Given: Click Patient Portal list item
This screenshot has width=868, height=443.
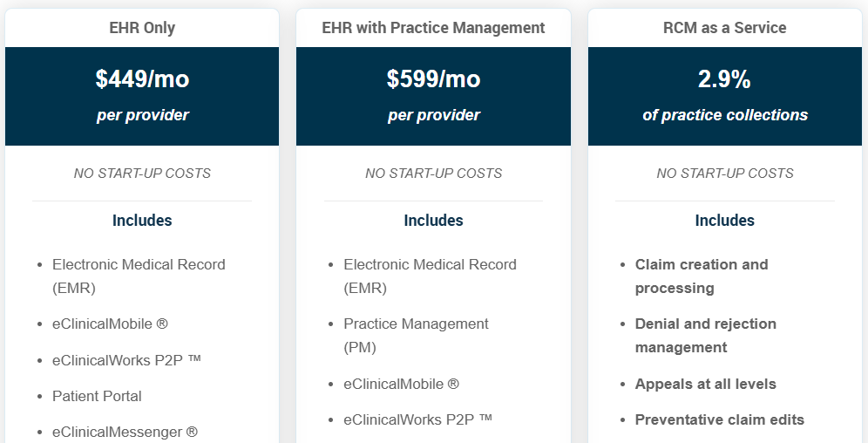Looking at the screenshot, I should point(97,397).
